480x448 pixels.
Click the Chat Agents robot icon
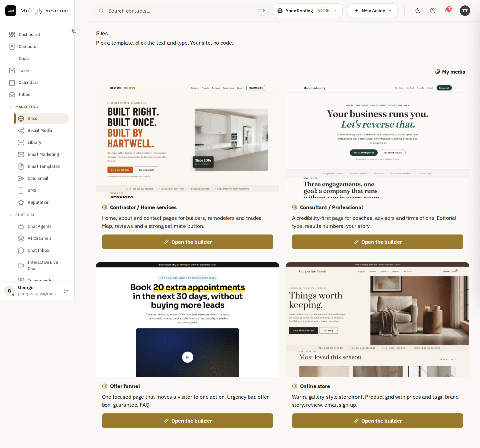(21, 226)
